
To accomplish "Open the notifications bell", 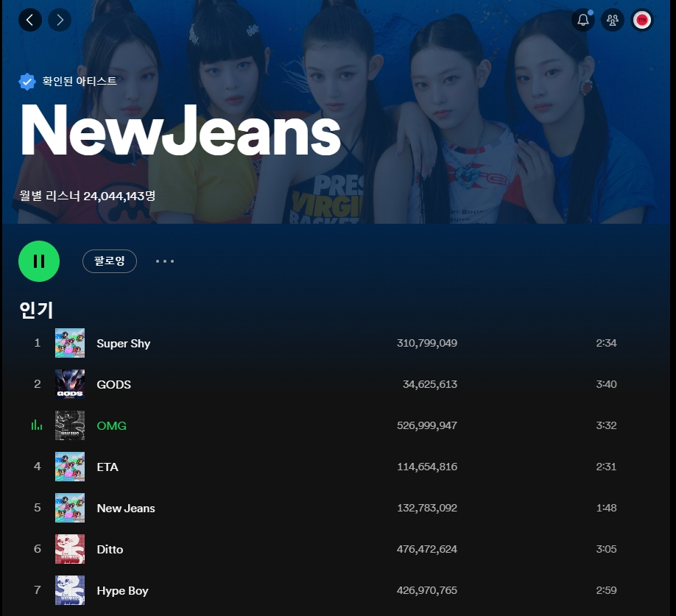I will point(583,20).
